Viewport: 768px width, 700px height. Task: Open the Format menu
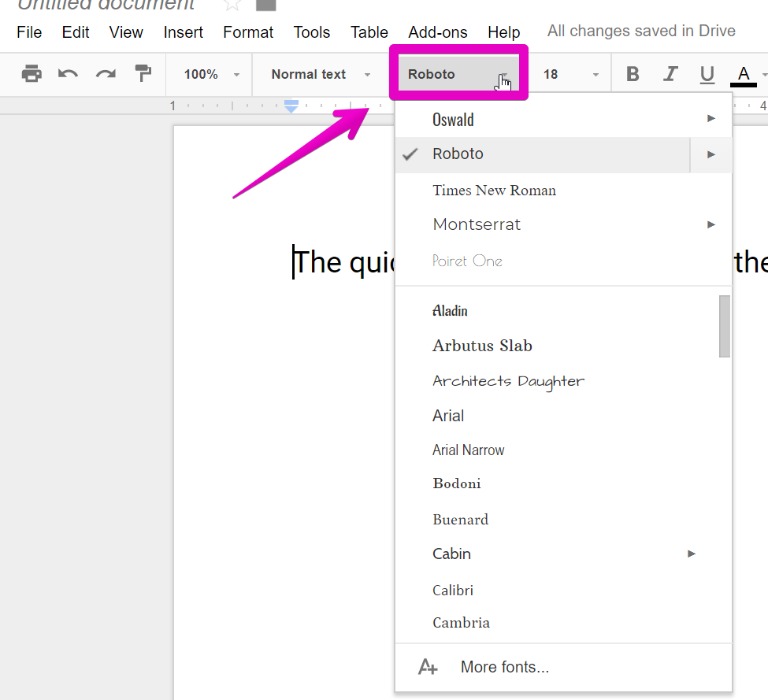247,32
